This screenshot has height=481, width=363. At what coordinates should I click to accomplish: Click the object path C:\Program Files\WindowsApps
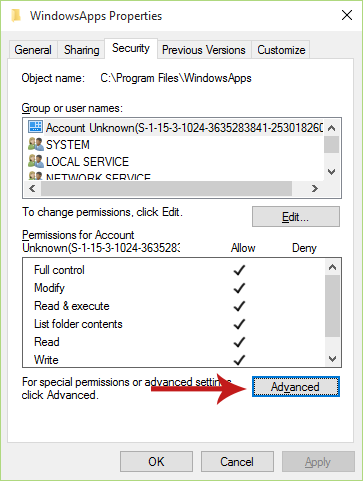coord(176,78)
